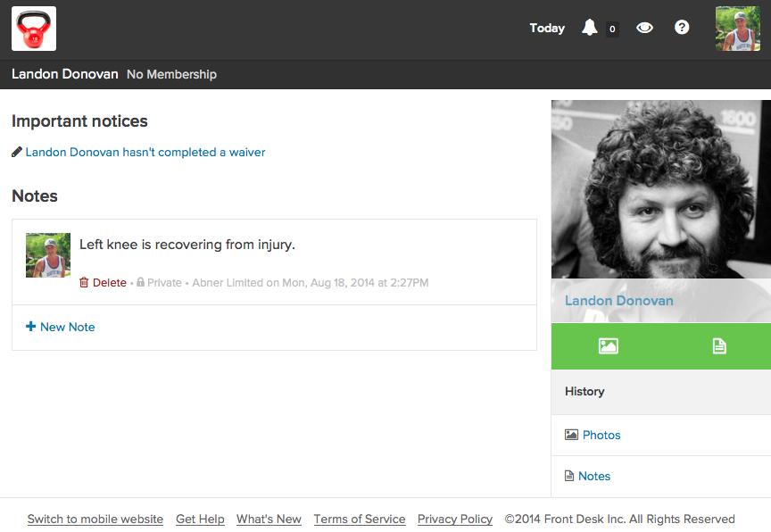The height and width of the screenshot is (532, 771).
Task: Click Landon Donovan's large profile photo
Action: (x=660, y=189)
